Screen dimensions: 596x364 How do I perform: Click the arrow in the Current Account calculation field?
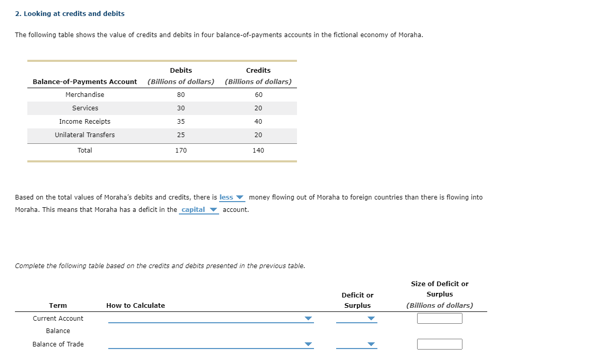point(308,319)
